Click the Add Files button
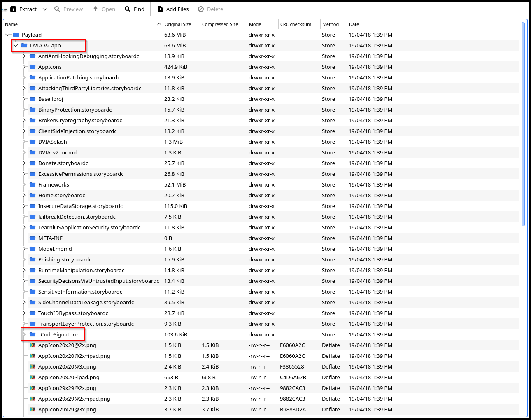531x420 pixels. coord(173,9)
